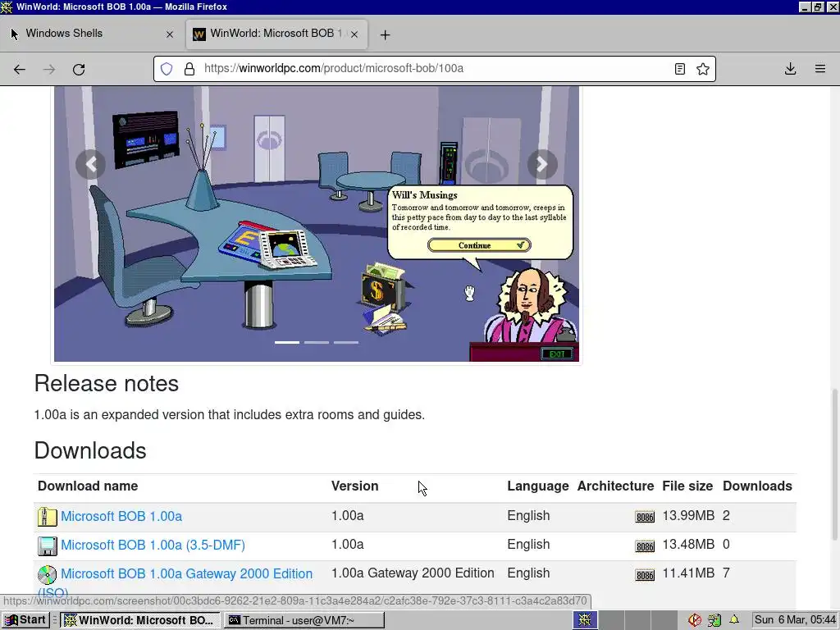The width and height of the screenshot is (840, 630).
Task: Click the muted volume tray icon
Action: coord(695,620)
